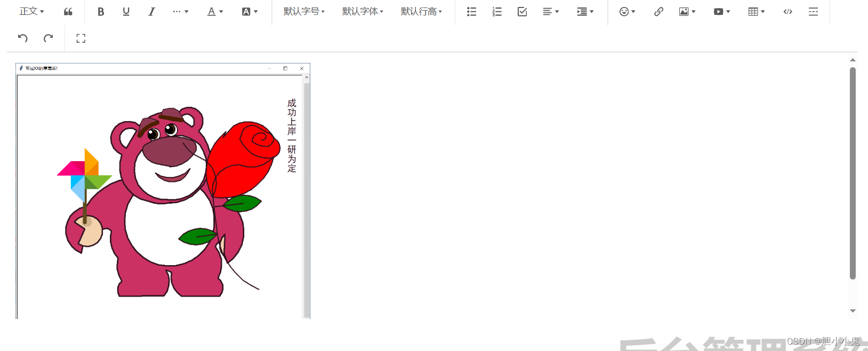
Task: Toggle italic formatting
Action: point(152,11)
